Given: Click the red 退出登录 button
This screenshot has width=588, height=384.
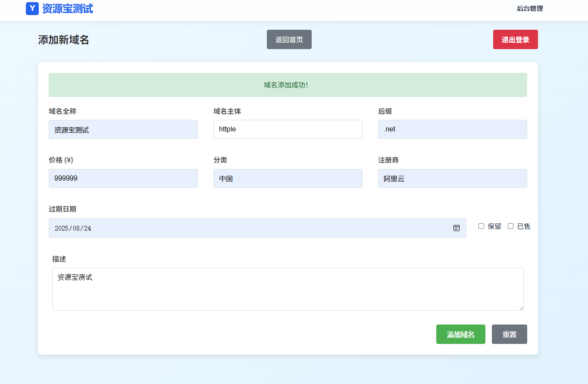Looking at the screenshot, I should click(515, 40).
